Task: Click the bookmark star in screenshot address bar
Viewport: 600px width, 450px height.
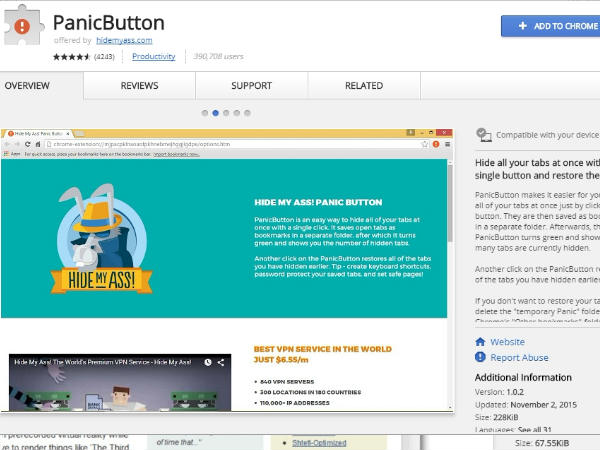Action: click(425, 144)
